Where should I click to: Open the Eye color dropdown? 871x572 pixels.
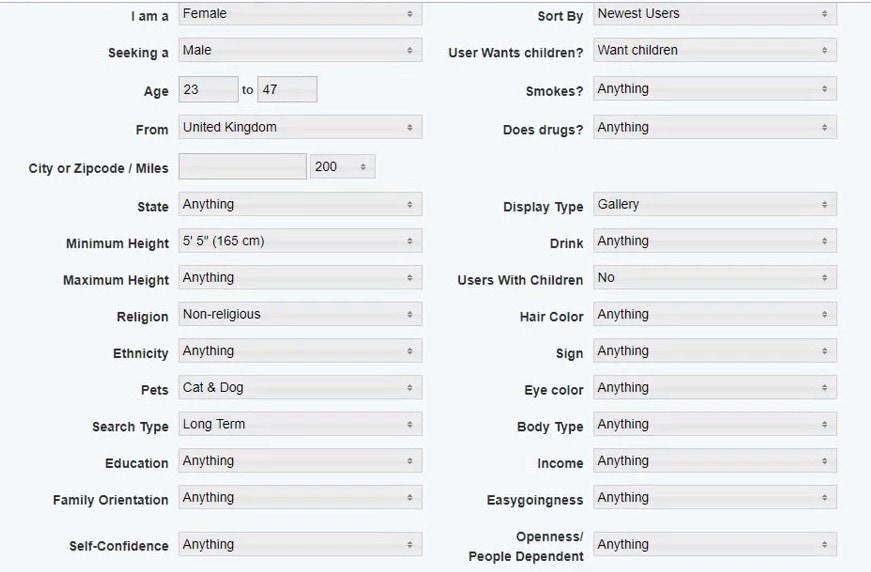714,388
